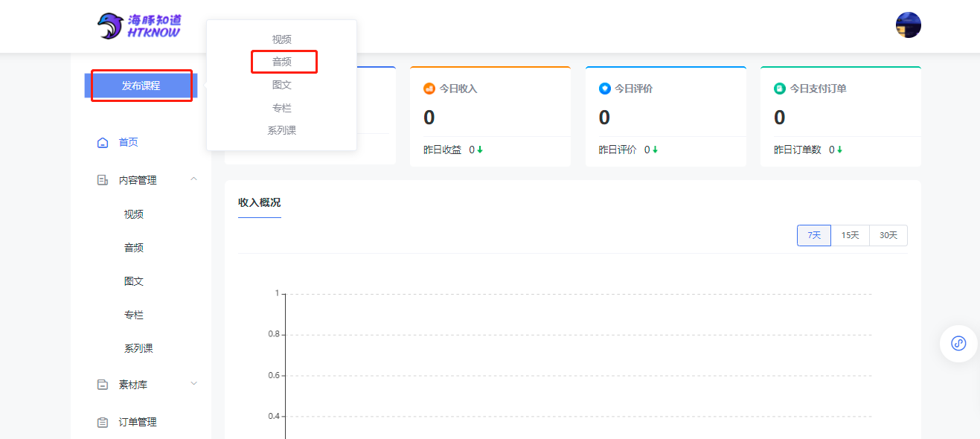The image size is (980, 439).
Task: Select the 7天 time range
Action: click(813, 235)
